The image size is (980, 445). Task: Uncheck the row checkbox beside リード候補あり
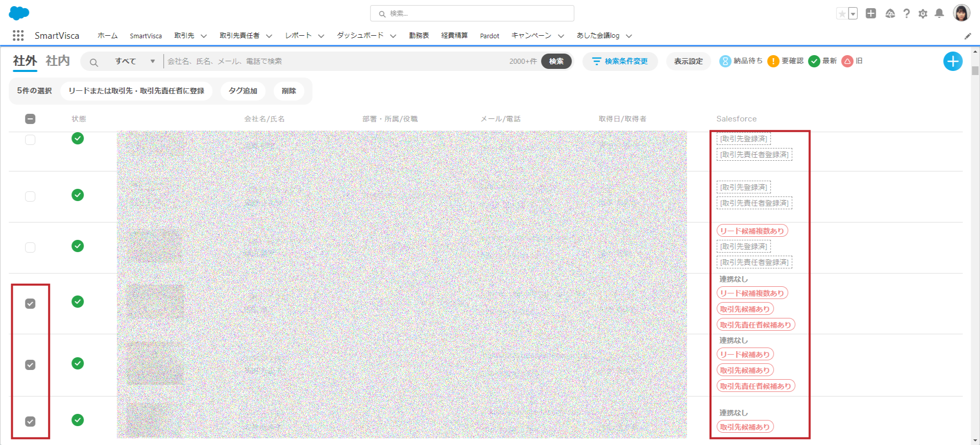tap(30, 365)
